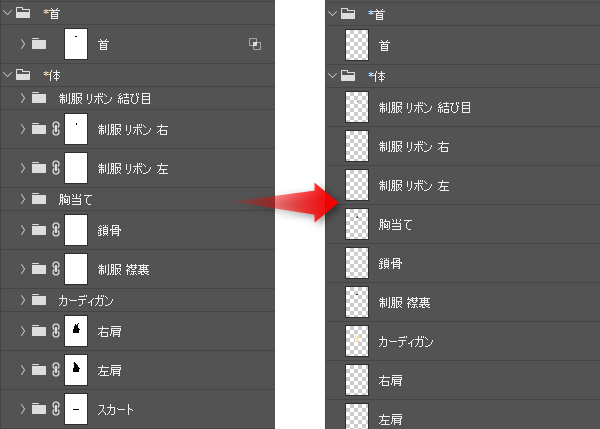Click the smart filter icon on 首 row
Viewport: 600px width, 429px height.
[255, 44]
